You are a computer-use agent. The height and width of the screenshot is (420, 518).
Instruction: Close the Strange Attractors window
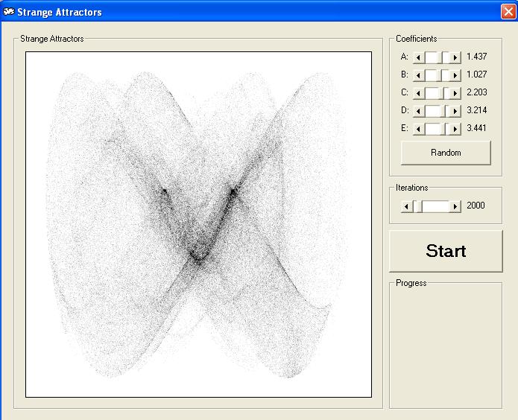[508, 11]
